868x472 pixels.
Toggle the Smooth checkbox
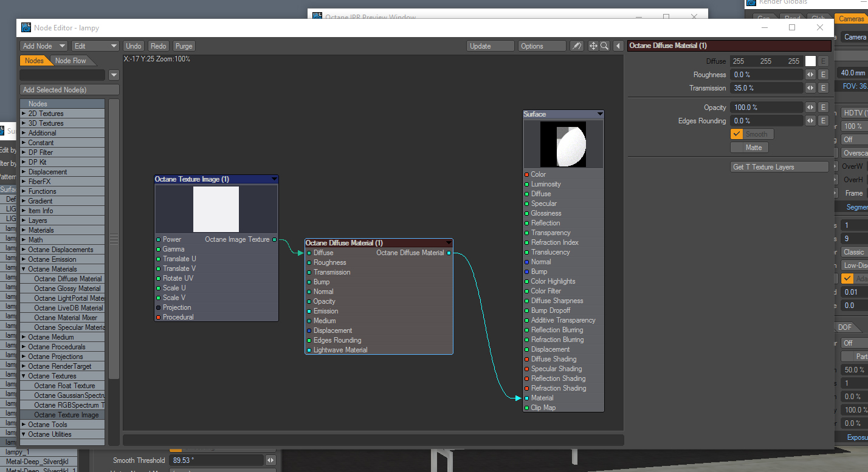click(x=737, y=134)
